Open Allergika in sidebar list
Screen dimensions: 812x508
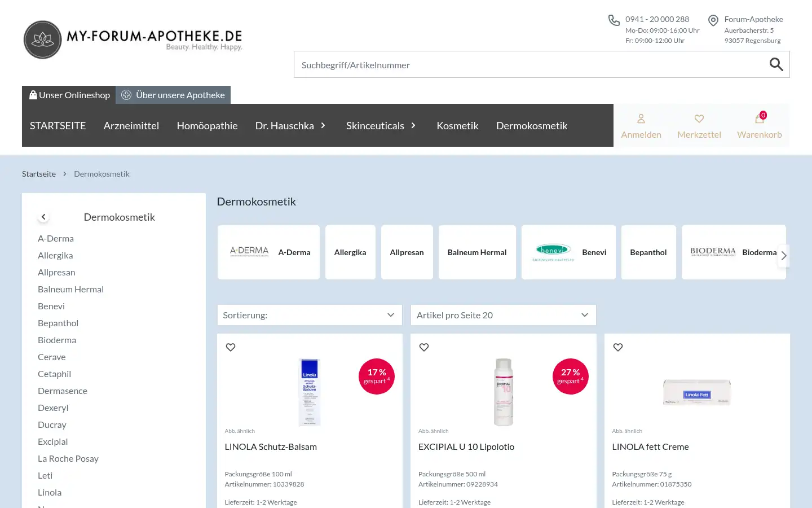55,255
